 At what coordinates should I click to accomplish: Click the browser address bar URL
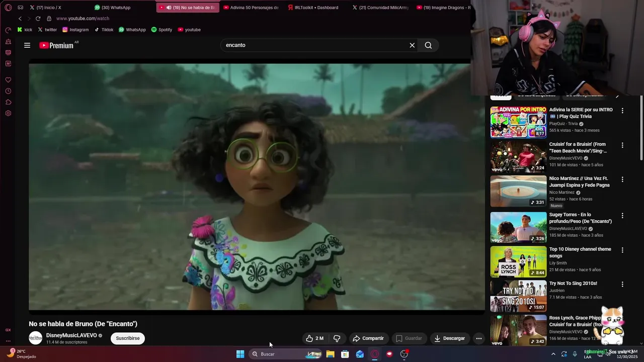coord(83,19)
